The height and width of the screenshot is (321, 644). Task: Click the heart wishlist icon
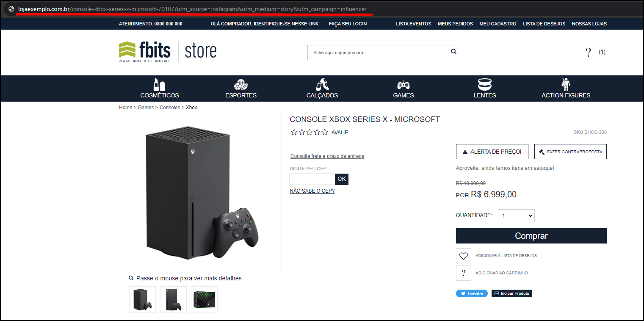pos(464,256)
